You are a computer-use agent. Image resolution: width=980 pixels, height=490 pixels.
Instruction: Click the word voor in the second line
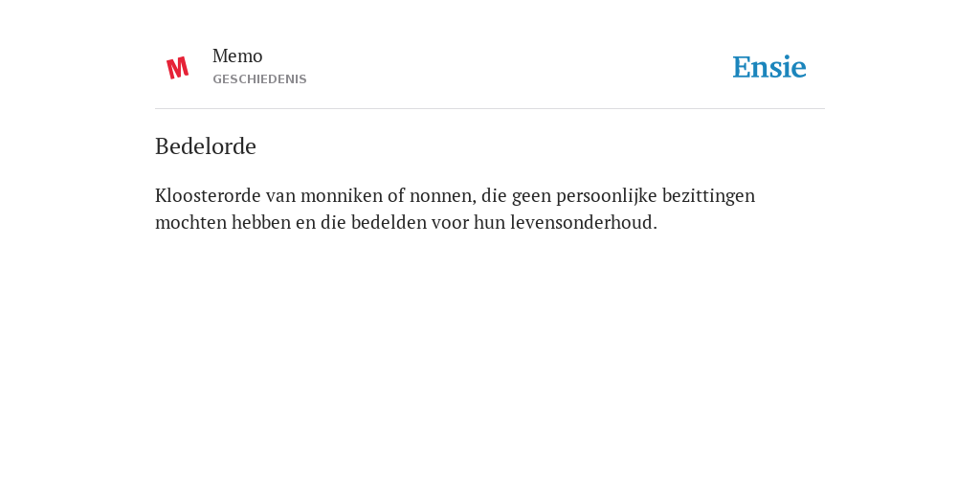pos(448,222)
